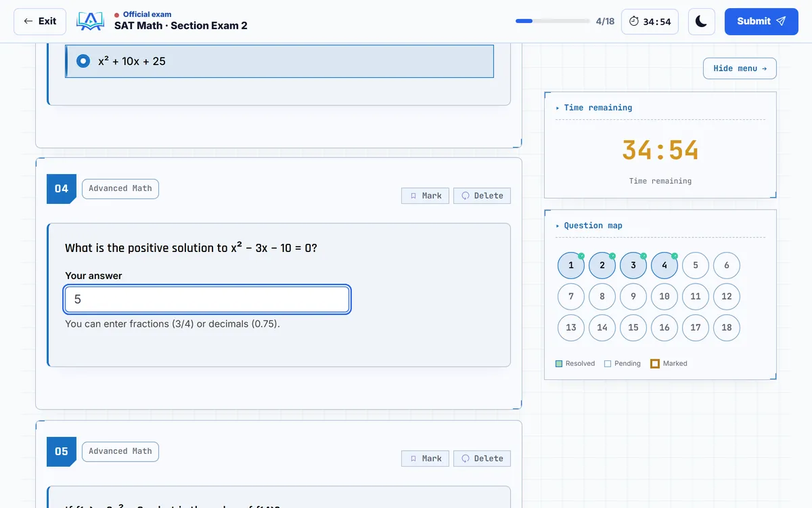Open question 14 in question map
Viewport: 812px width, 508px height.
[x=602, y=328]
